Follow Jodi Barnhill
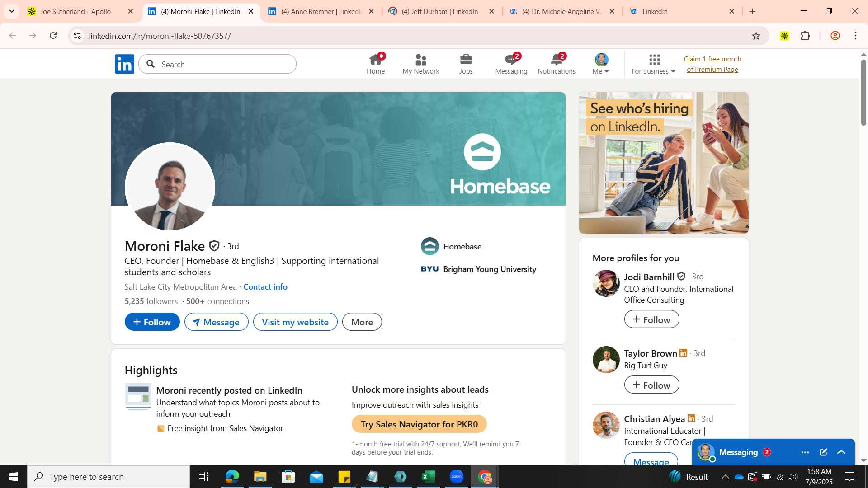The width and height of the screenshot is (868, 488). (651, 319)
